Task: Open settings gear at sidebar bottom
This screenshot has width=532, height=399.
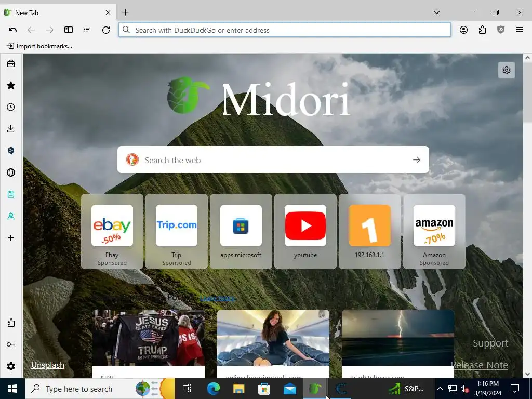Action: click(11, 366)
